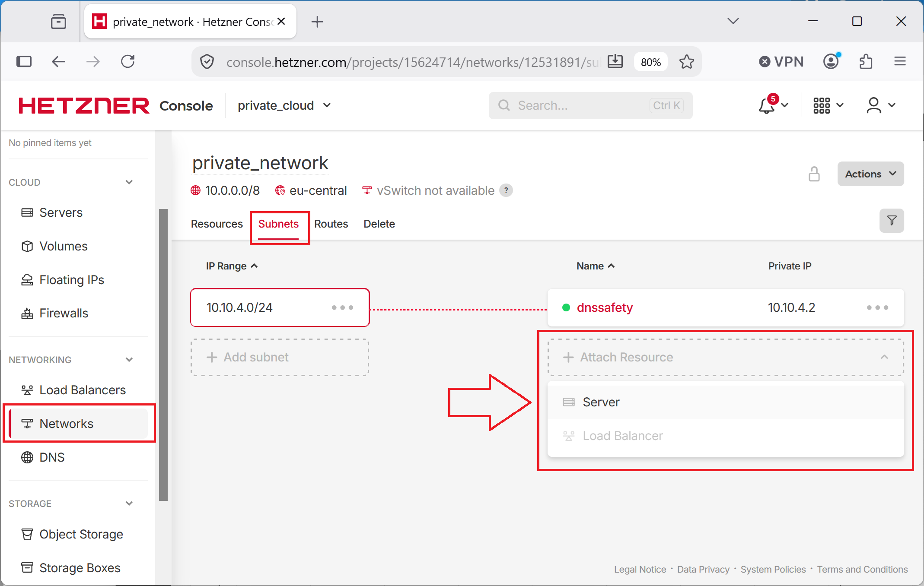Open the System Policies link
This screenshot has height=586, width=924.
(x=773, y=570)
